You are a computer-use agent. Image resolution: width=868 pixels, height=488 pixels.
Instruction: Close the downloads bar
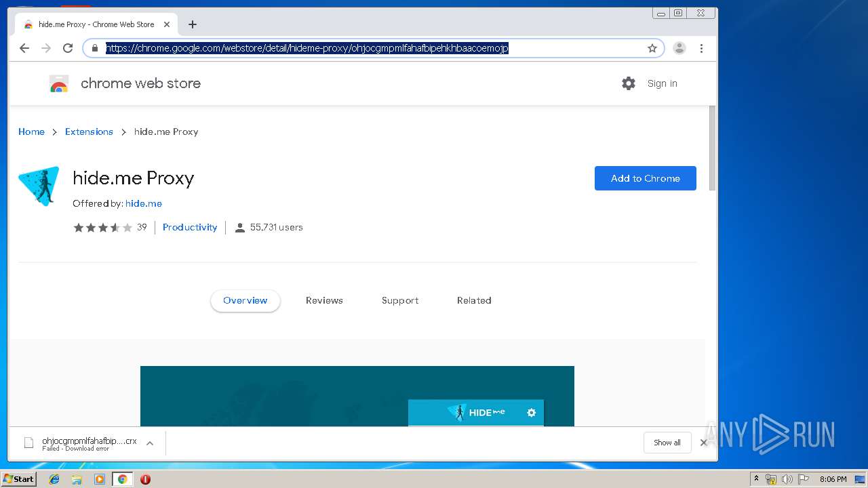pos(704,443)
